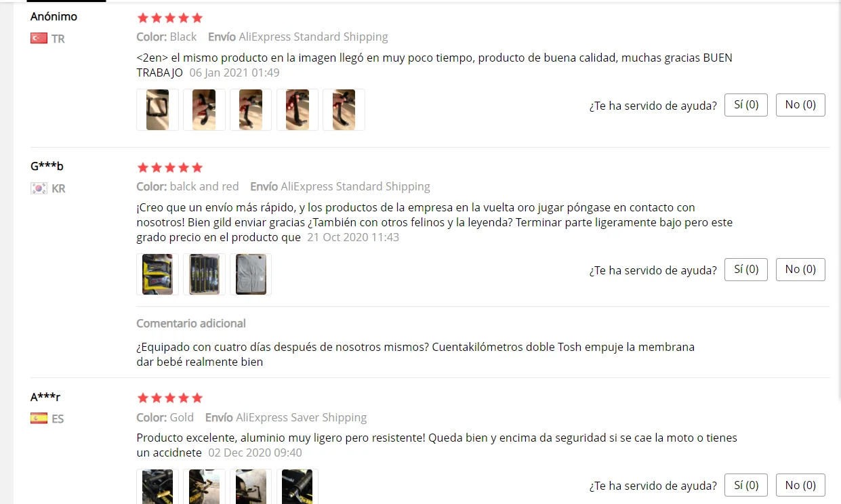Click the South Korea flag next to KR
The height and width of the screenshot is (504, 841).
(x=39, y=188)
